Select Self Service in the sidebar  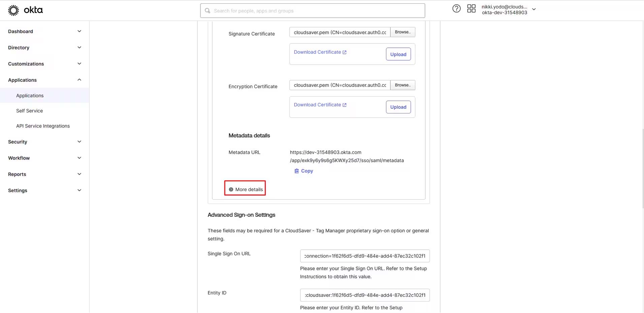point(29,111)
